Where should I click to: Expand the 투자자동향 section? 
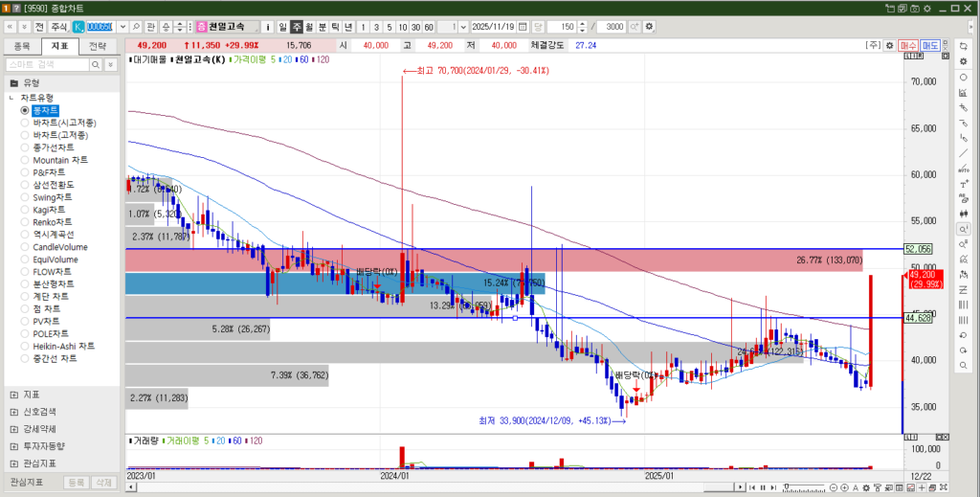13,445
